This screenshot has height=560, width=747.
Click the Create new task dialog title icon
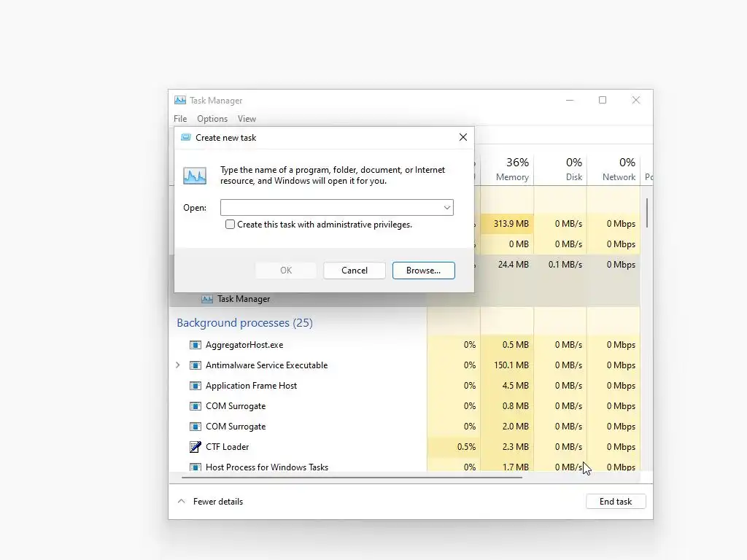coord(186,138)
